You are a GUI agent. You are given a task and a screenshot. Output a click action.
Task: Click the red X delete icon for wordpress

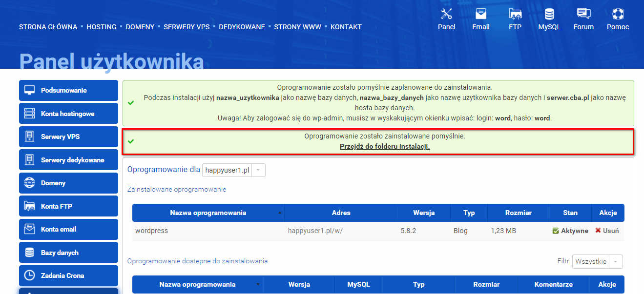coord(598,231)
